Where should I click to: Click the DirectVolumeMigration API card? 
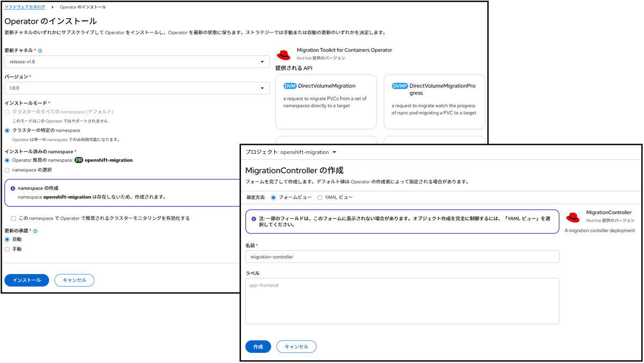(326, 102)
